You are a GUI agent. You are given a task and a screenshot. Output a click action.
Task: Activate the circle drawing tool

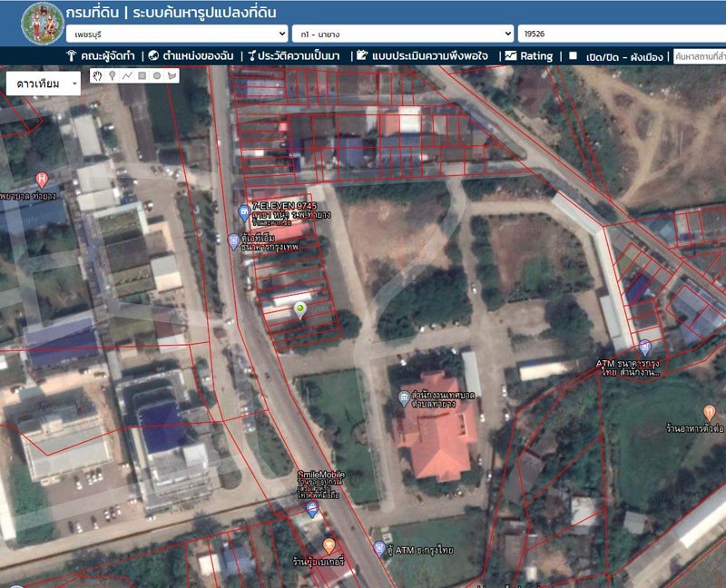[x=156, y=76]
